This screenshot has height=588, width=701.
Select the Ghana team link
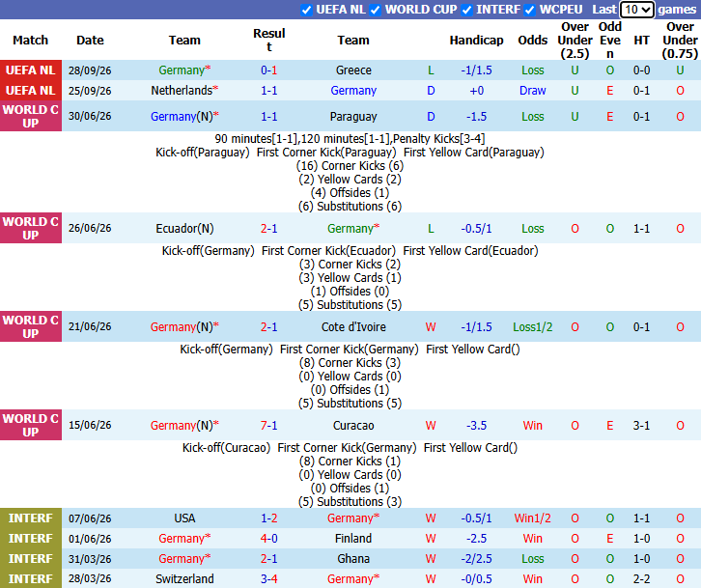click(x=353, y=559)
